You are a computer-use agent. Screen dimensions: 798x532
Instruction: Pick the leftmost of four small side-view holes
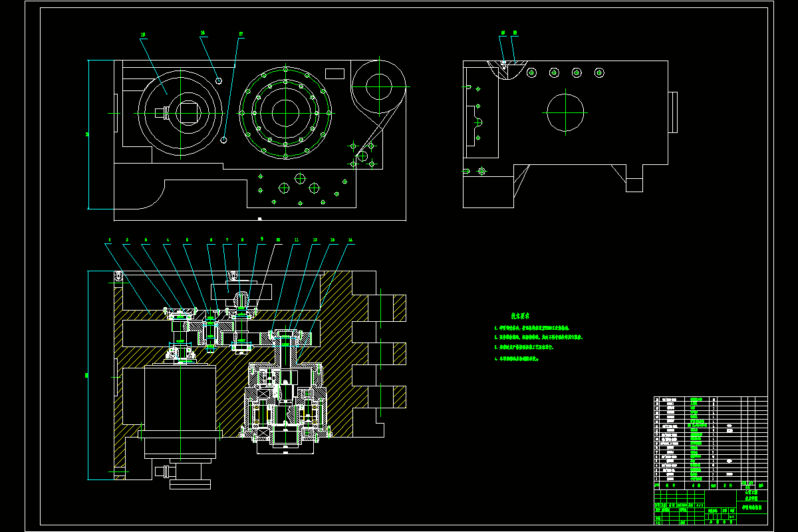(x=531, y=72)
